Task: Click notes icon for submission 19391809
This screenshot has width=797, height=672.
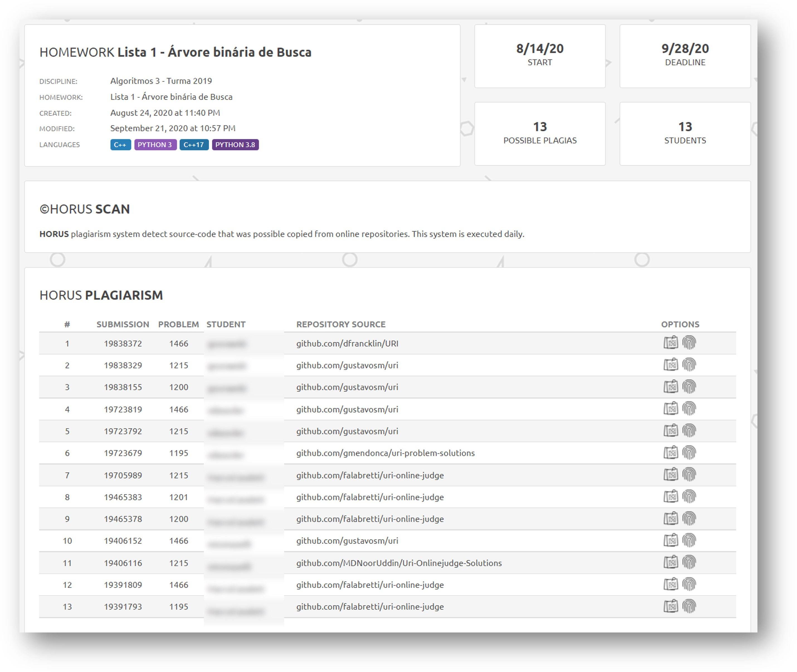Action: (x=671, y=584)
